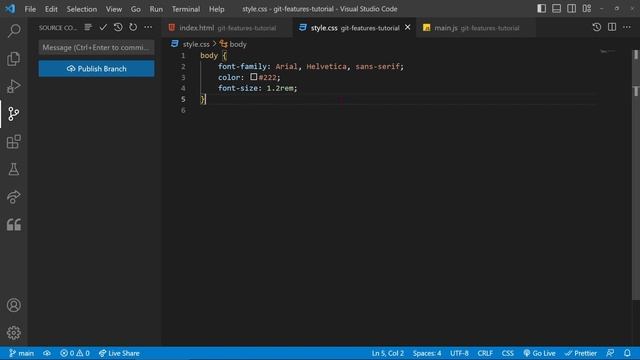Select the Source Control activity icon
640x360 pixels.
coord(14,114)
